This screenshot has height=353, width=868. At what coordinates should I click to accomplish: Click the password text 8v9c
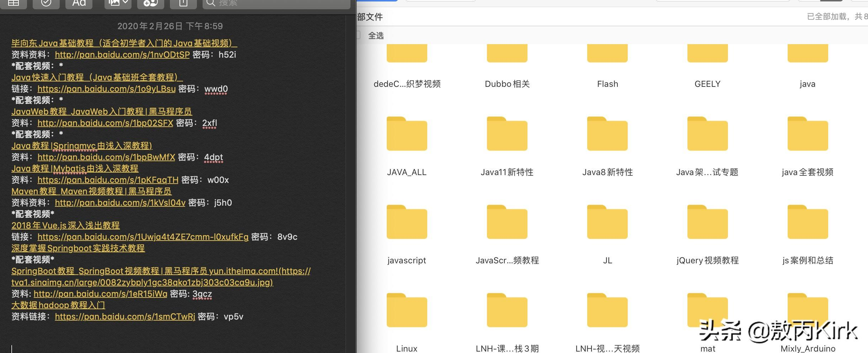pyautogui.click(x=287, y=237)
